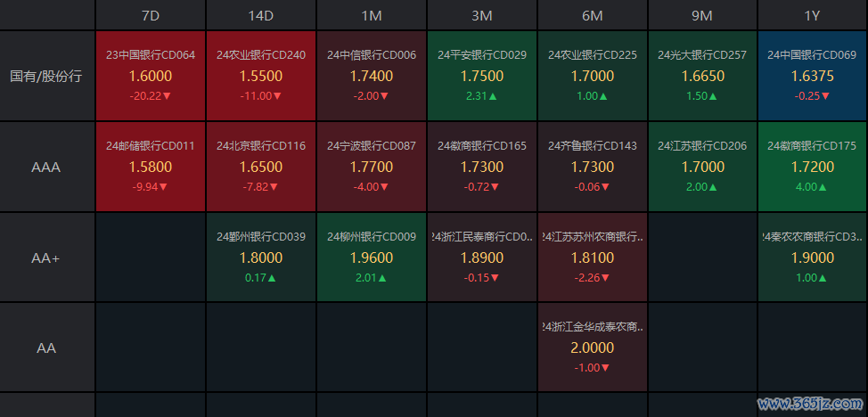Open the 24鄞州银行CD039 cell

pos(261,258)
